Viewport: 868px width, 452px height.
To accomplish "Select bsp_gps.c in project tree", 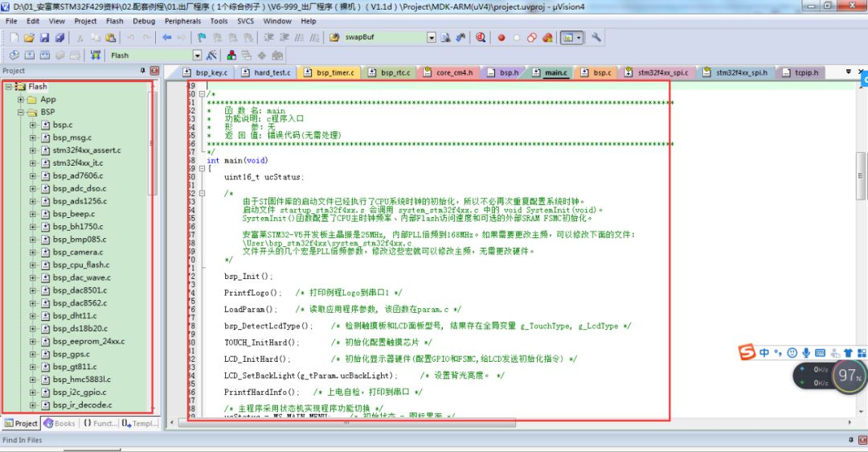I will (71, 354).
